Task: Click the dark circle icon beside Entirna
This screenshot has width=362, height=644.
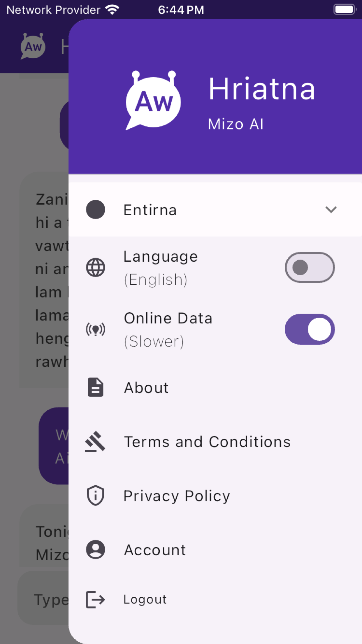Action: tap(96, 209)
